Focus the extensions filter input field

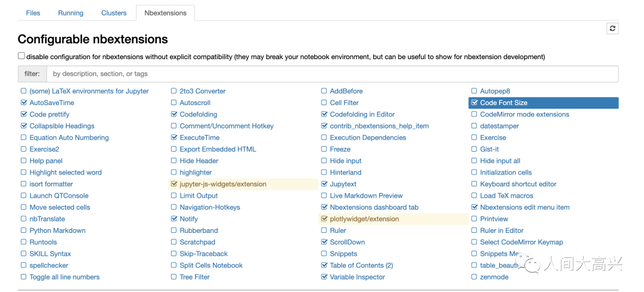tap(332, 74)
